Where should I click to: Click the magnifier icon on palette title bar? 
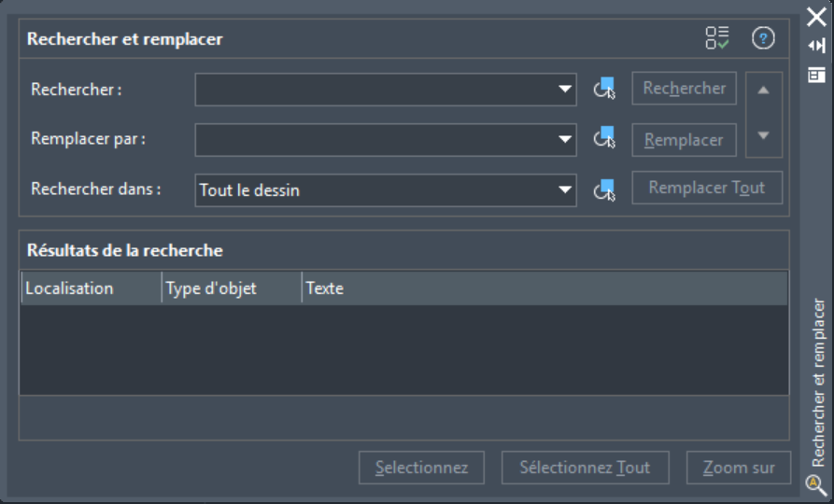click(x=816, y=484)
